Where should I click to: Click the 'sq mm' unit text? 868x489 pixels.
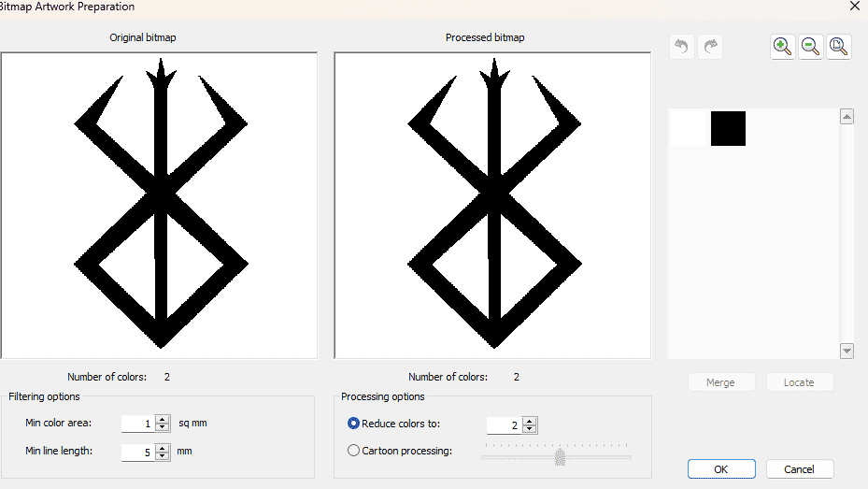tap(192, 424)
